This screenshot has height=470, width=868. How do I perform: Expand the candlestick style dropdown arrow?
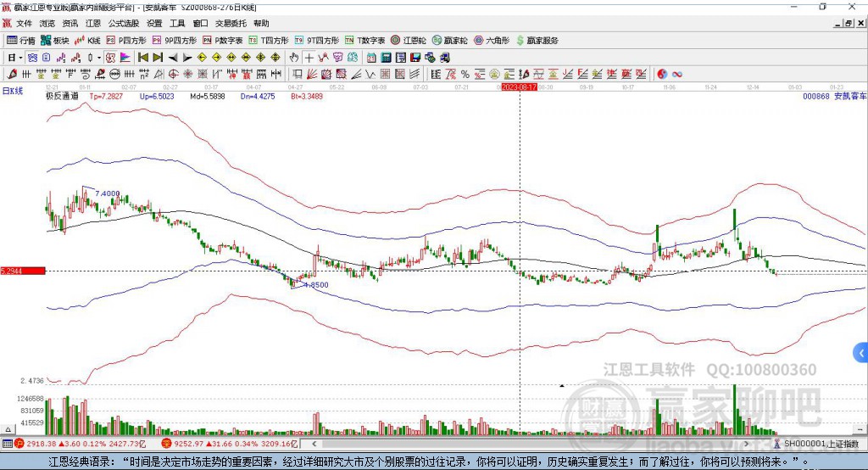[99, 58]
